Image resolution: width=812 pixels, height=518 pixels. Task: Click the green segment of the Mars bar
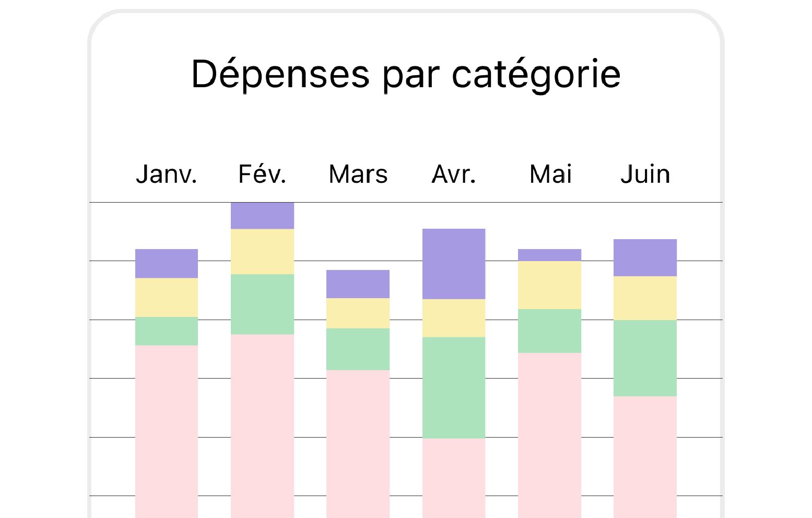[358, 349]
